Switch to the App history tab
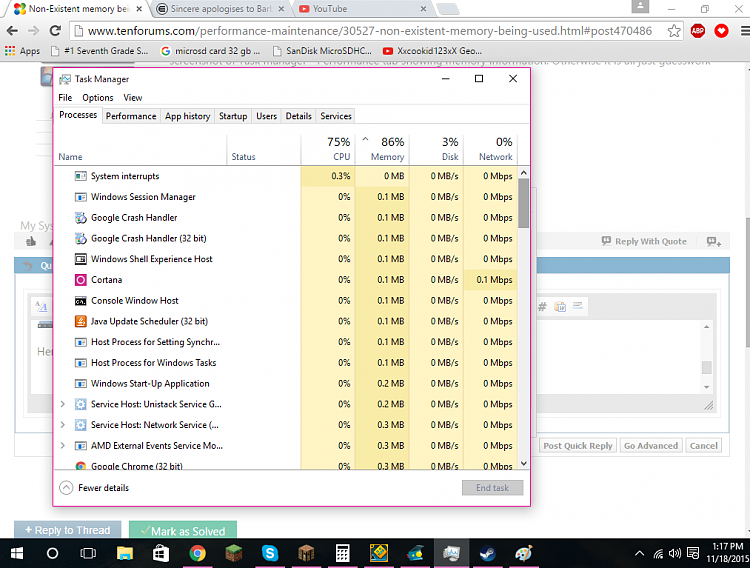 point(188,116)
